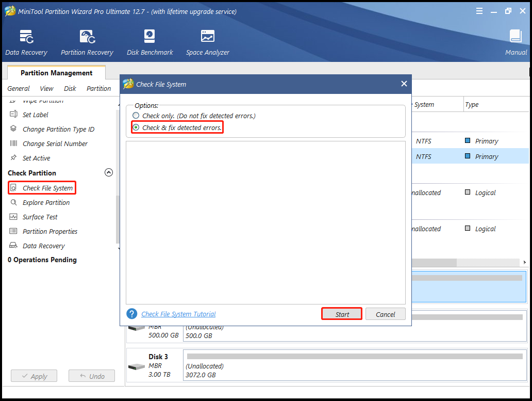Open the Disk Benchmark tool
The image size is (532, 401).
click(x=149, y=42)
